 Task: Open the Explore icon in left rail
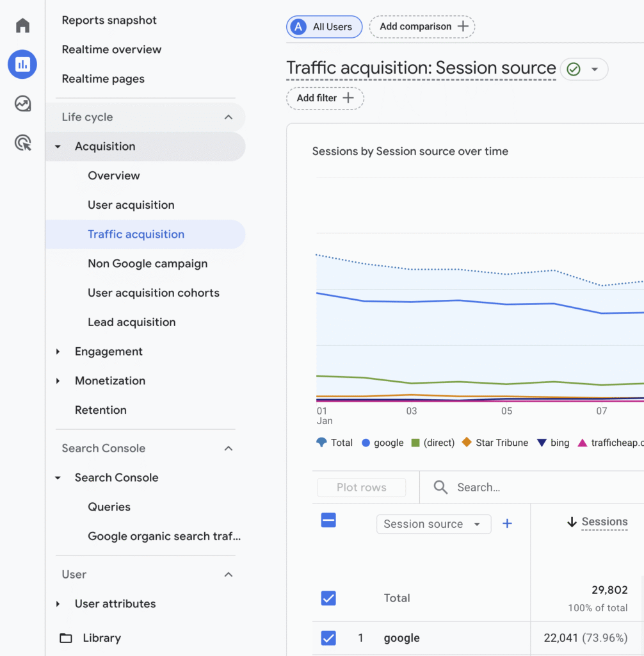tap(22, 104)
